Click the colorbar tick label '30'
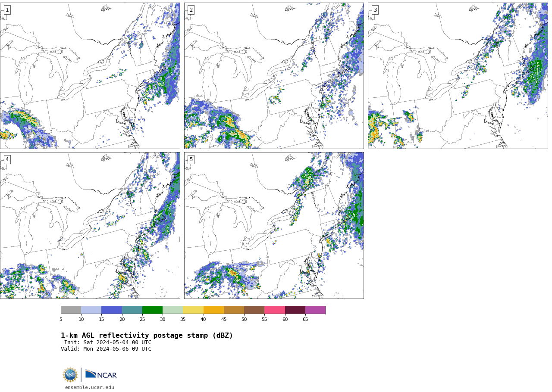Viewport: 552px width, 392px height. point(163,319)
